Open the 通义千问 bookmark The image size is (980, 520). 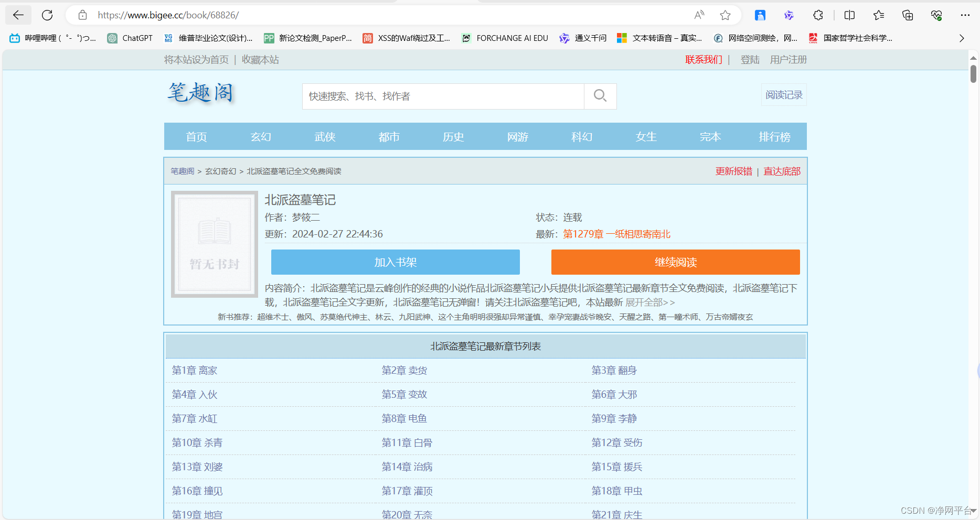coord(583,38)
